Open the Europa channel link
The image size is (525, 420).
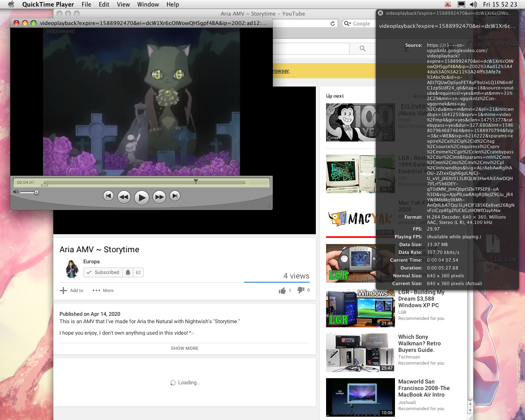click(x=91, y=262)
